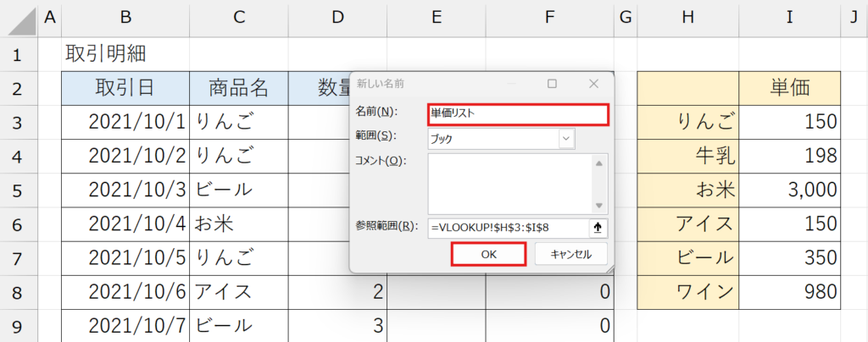Select row 3 header
The height and width of the screenshot is (342, 868).
coord(19,122)
